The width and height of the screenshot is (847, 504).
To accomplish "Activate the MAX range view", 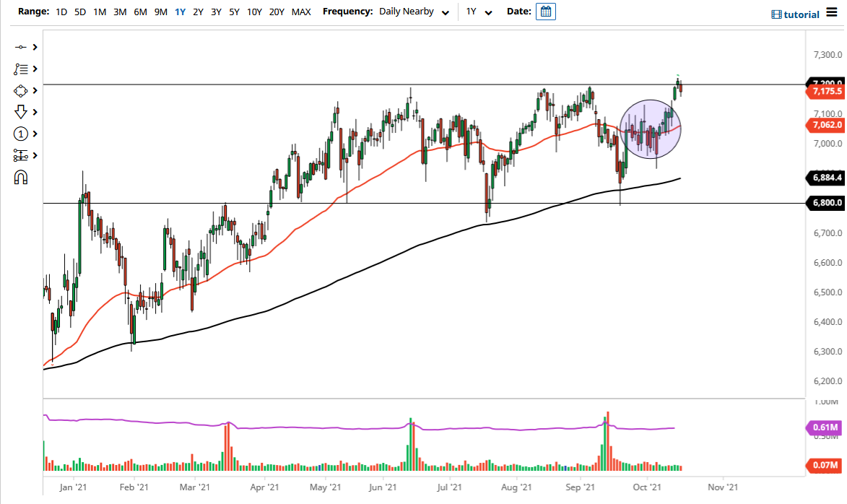I will point(301,12).
